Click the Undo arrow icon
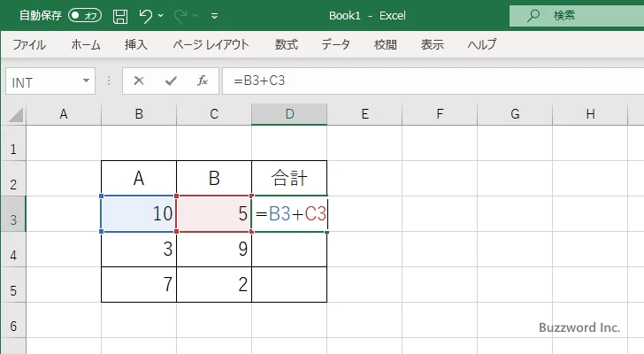The image size is (644, 354). pos(146,16)
